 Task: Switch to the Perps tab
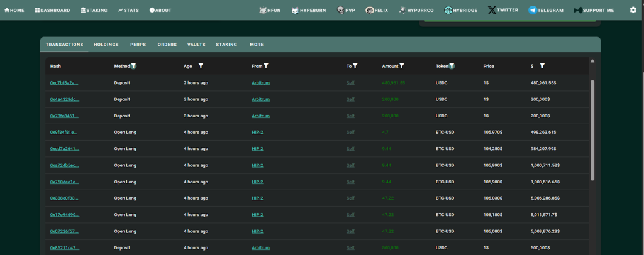[138, 45]
